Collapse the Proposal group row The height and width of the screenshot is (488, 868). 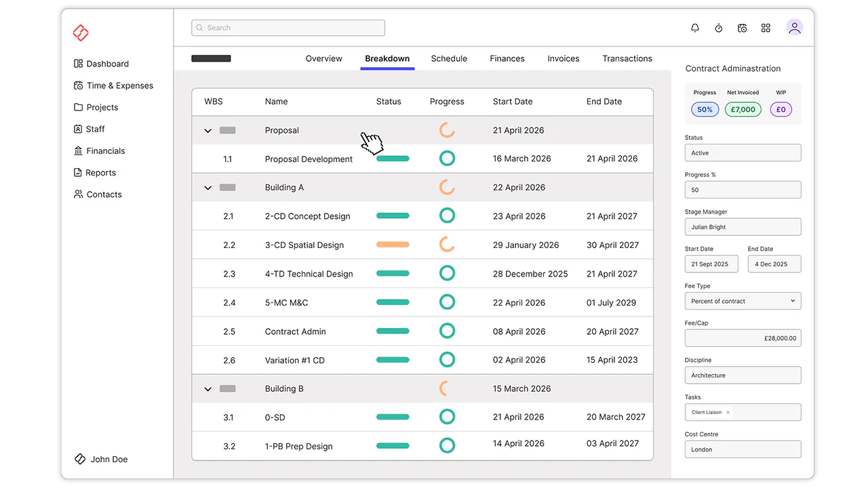(208, 131)
